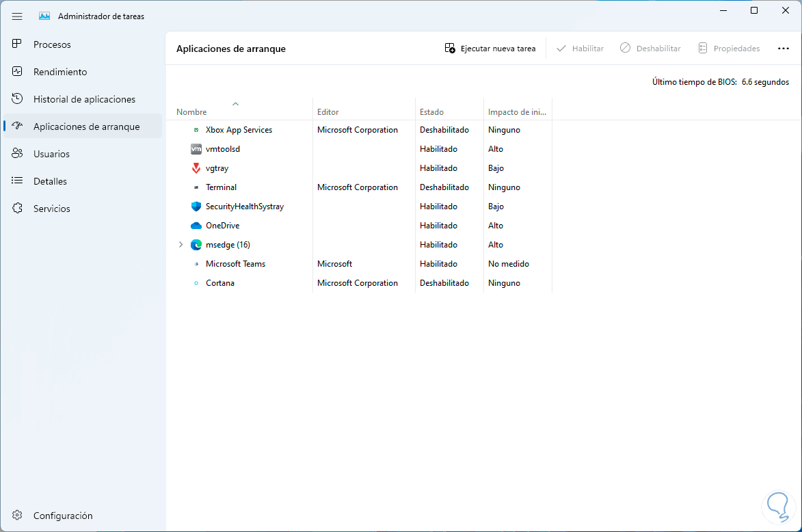Click the Propiedades icon in toolbar
This screenshot has width=802, height=532.
click(703, 48)
